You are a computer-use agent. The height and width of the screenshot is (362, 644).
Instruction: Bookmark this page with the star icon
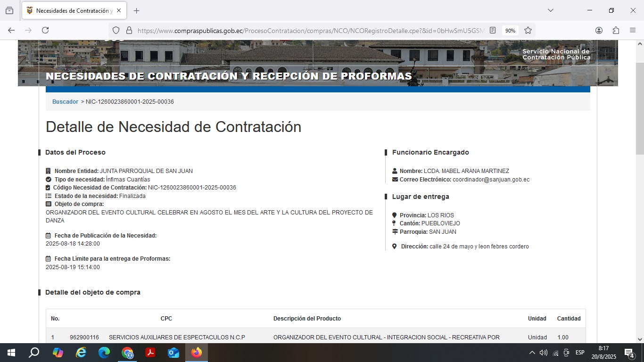[x=528, y=30]
